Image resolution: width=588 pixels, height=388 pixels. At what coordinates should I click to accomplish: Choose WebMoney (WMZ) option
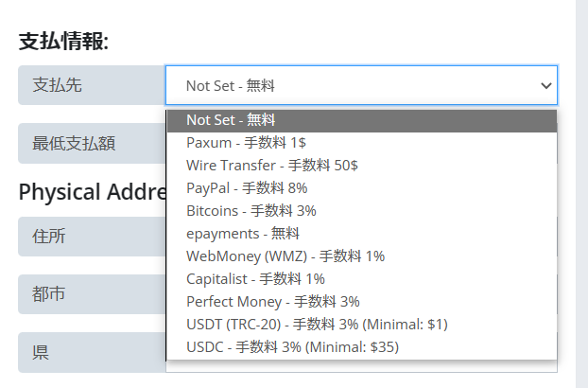[x=361, y=256]
